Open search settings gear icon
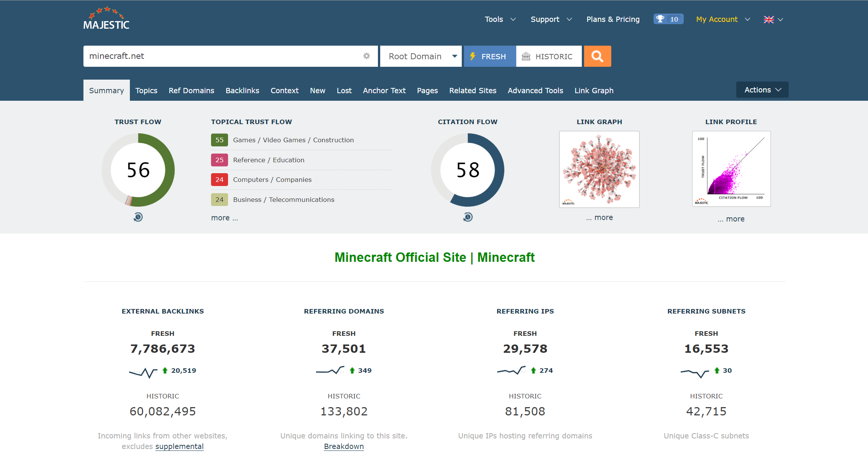 tap(366, 56)
